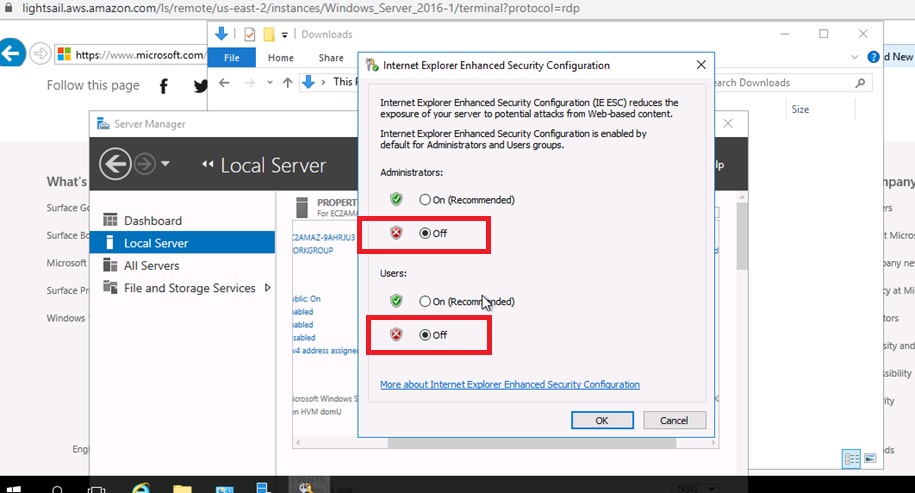This screenshot has width=915, height=493.
Task: Switch Downloads to large icons view
Action: pyautogui.click(x=869, y=459)
